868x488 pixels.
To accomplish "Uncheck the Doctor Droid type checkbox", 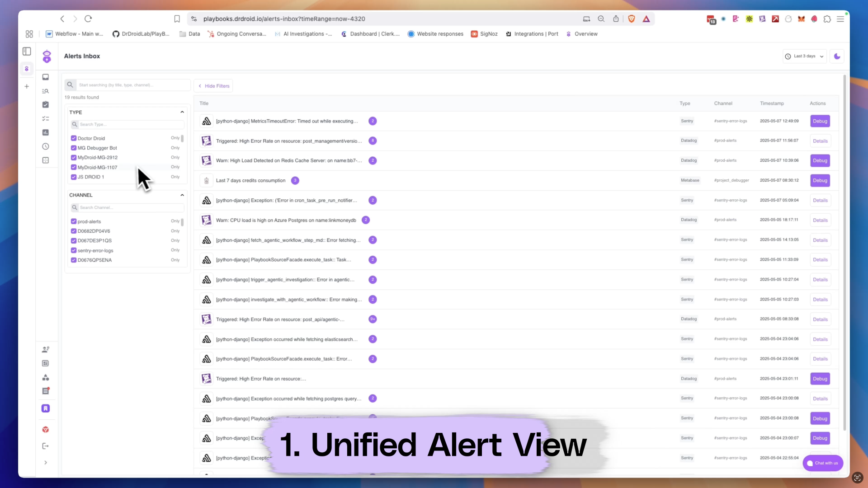I will coord(74,138).
